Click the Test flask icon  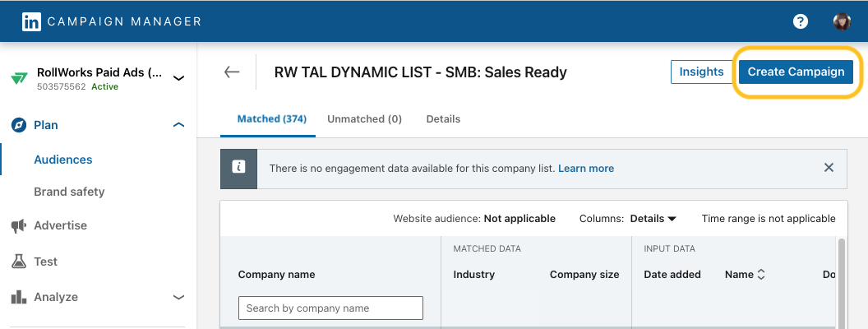[19, 262]
